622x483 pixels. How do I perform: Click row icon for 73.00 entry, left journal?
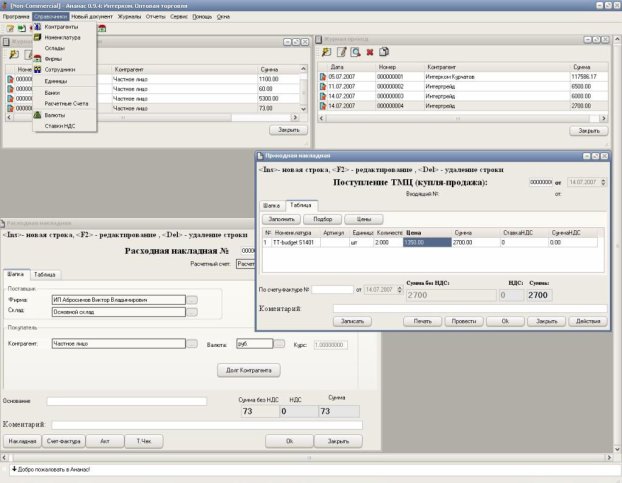tap(11, 108)
